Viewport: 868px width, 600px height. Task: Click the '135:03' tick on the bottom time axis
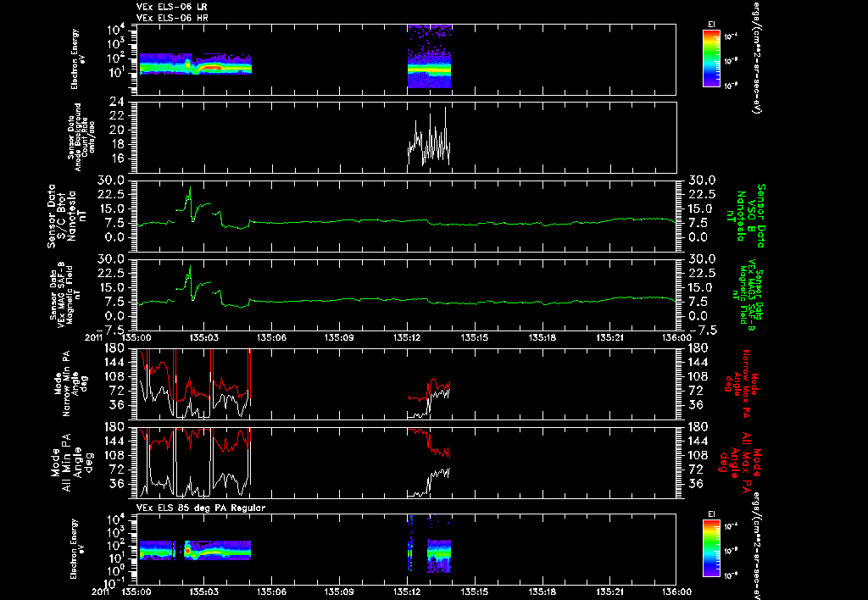203,592
